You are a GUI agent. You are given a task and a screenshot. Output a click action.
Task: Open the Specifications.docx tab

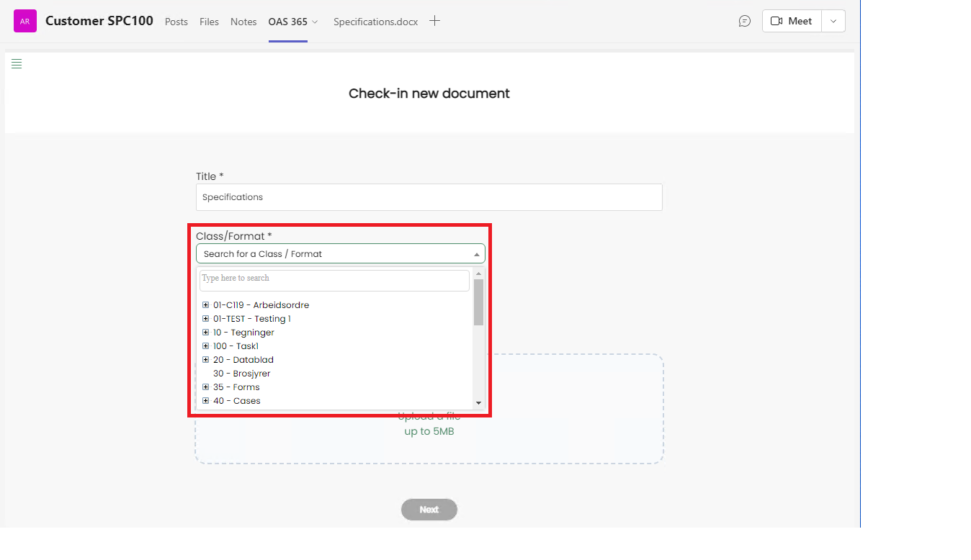375,22
